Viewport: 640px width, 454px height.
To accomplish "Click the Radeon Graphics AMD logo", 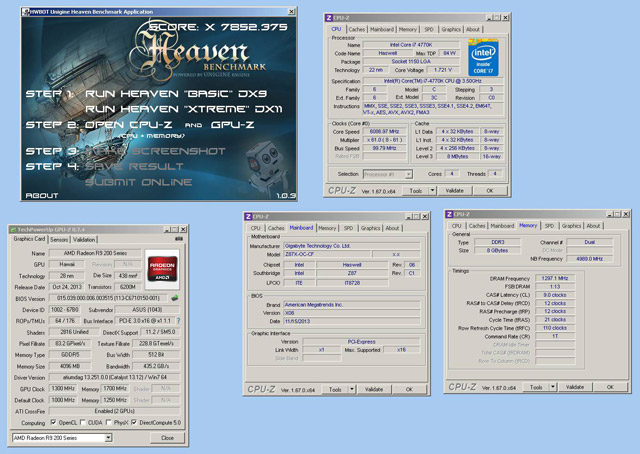I will click(162, 268).
